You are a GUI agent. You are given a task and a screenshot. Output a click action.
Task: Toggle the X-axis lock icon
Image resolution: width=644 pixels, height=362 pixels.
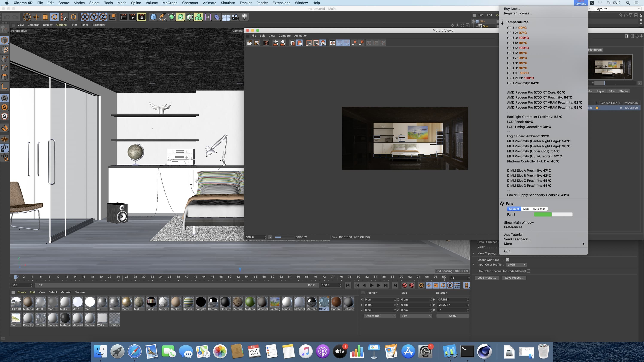(x=85, y=17)
